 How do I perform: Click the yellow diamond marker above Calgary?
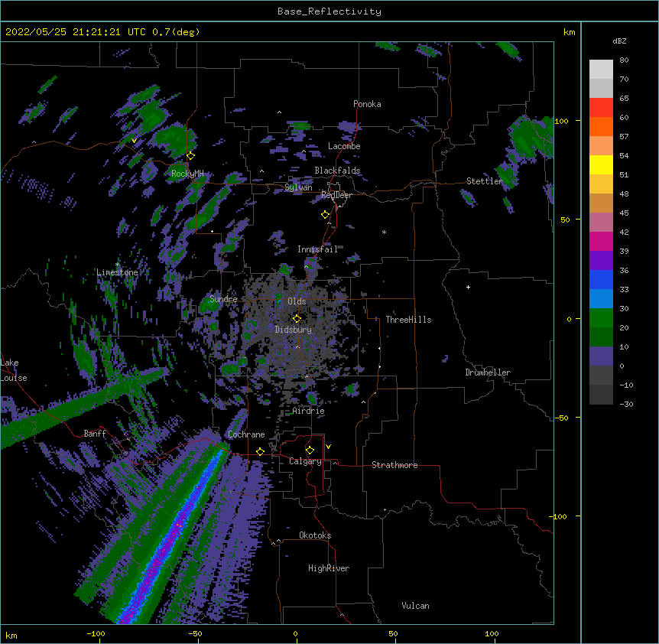pyautogui.click(x=310, y=450)
